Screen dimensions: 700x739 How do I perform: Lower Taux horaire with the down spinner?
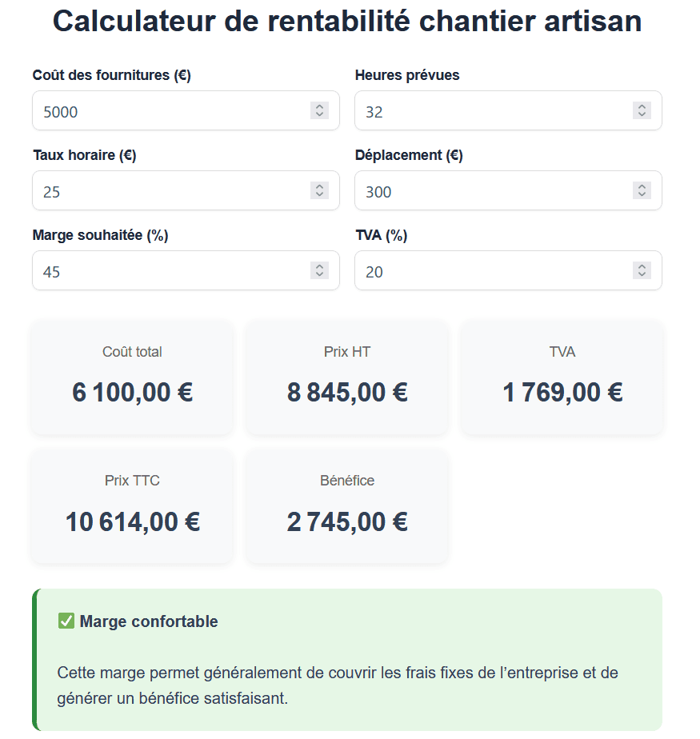(319, 194)
